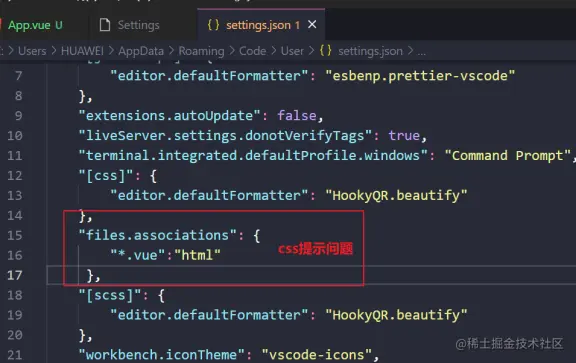This screenshot has width=576, height=363.
Task: Open HUAWEI in the breadcrumb path
Action: [82, 51]
